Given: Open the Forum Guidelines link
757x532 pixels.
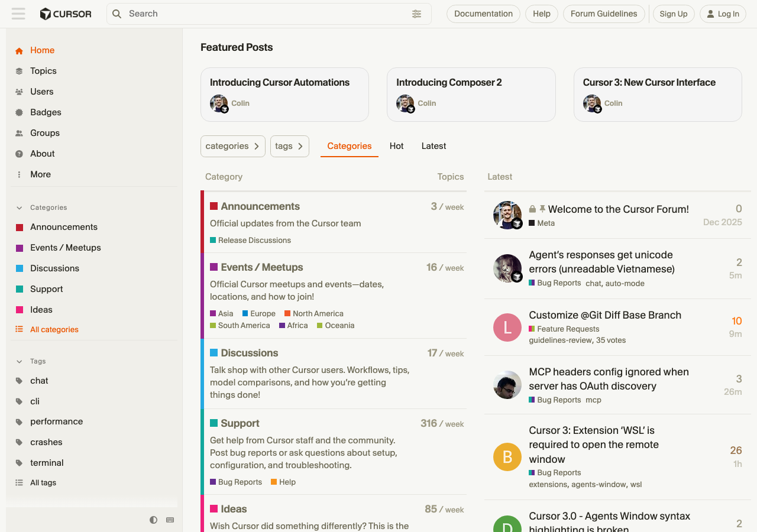Looking at the screenshot, I should 603,14.
